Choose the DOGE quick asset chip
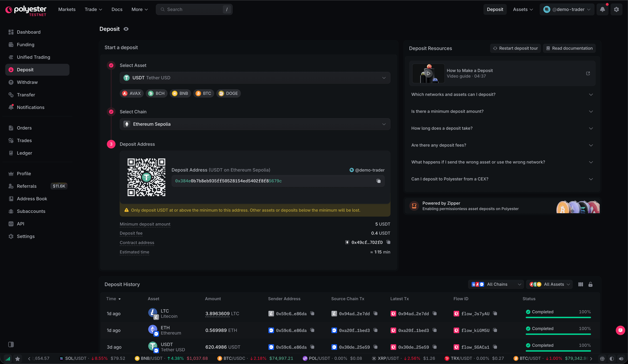This screenshot has width=628, height=364. click(x=228, y=93)
